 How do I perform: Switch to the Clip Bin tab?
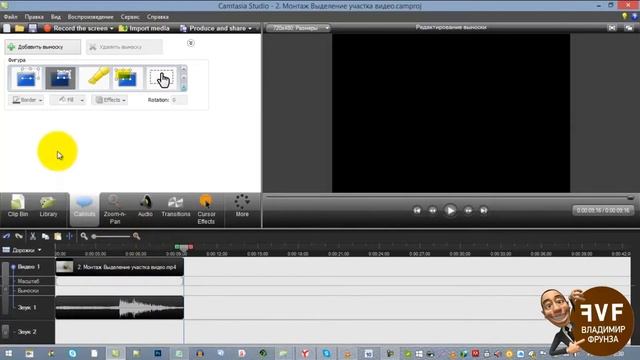18,206
